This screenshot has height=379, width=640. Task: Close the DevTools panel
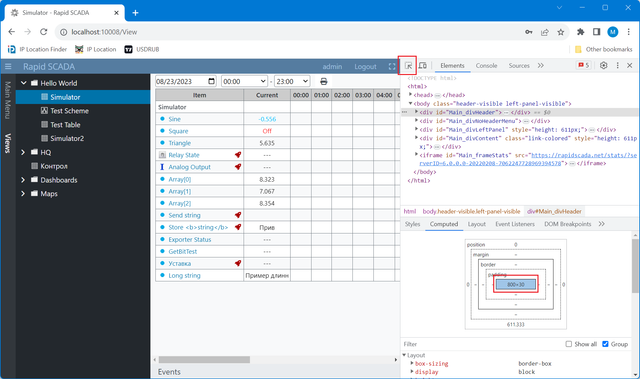(x=629, y=65)
